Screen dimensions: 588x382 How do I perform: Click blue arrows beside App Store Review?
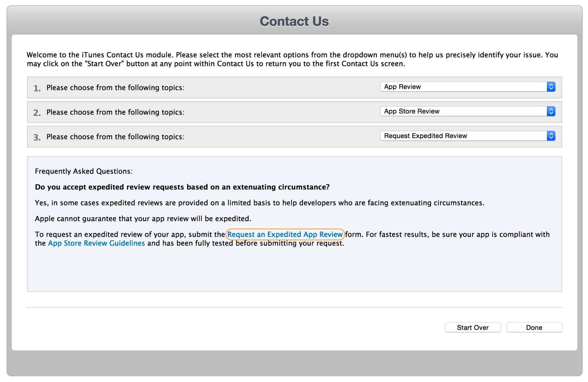point(551,111)
